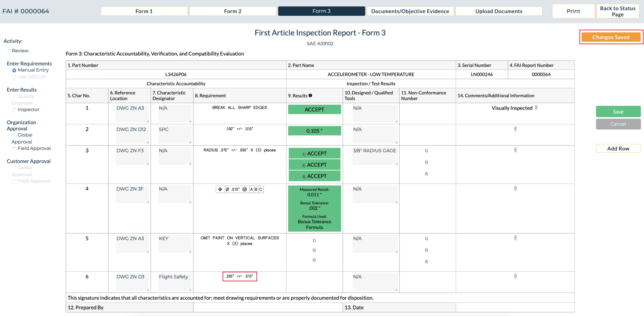This screenshot has height=316, width=644.
Task: Open the attachment paperclip for Char No. 5
Action: 515,238
